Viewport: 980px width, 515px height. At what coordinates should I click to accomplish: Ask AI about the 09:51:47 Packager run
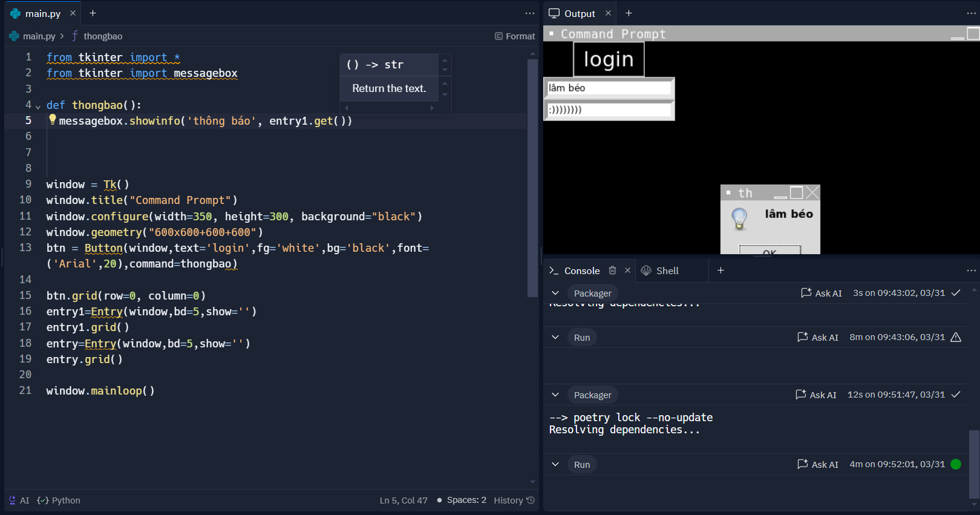pyautogui.click(x=816, y=395)
